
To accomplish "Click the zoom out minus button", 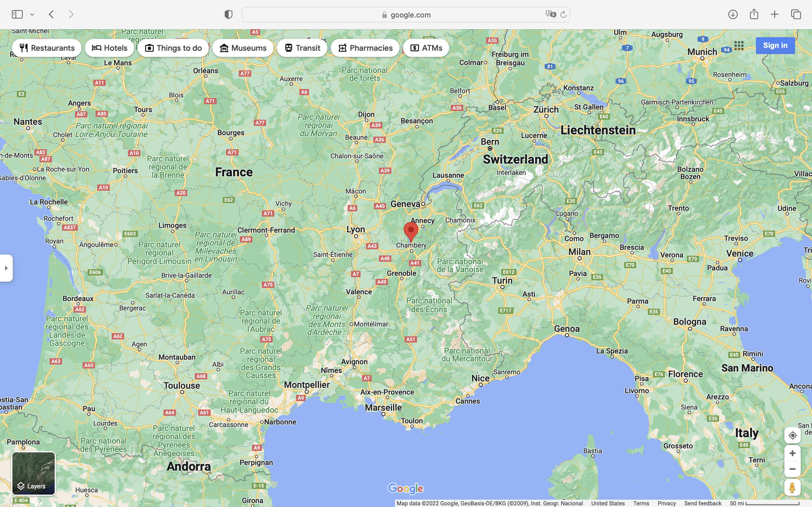I will [792, 469].
